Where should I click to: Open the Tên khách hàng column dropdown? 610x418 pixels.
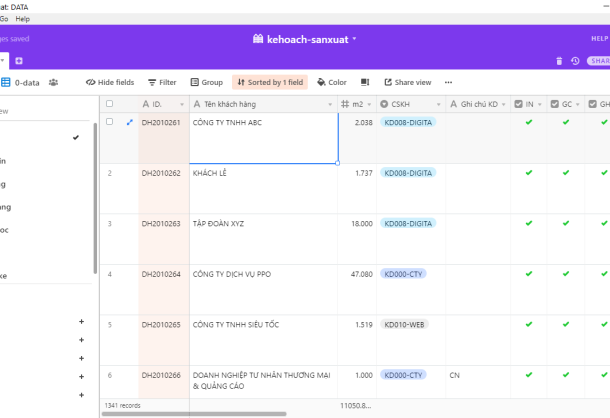coord(330,104)
